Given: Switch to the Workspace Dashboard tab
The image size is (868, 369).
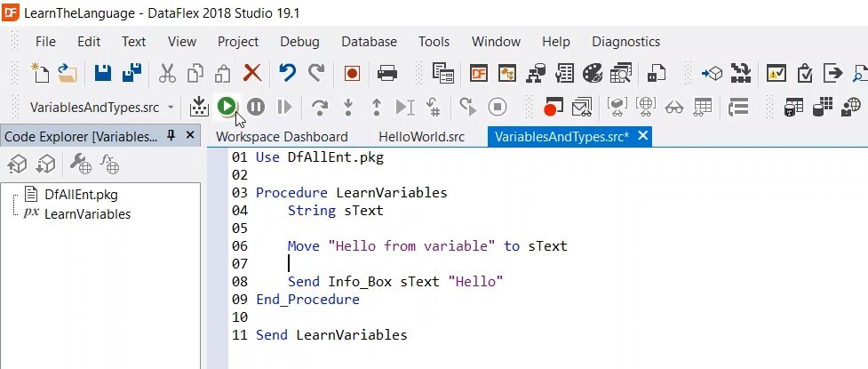Looking at the screenshot, I should click(282, 137).
